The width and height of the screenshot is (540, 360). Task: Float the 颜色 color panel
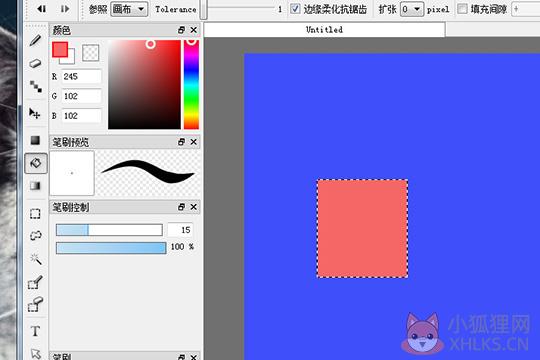[181, 30]
